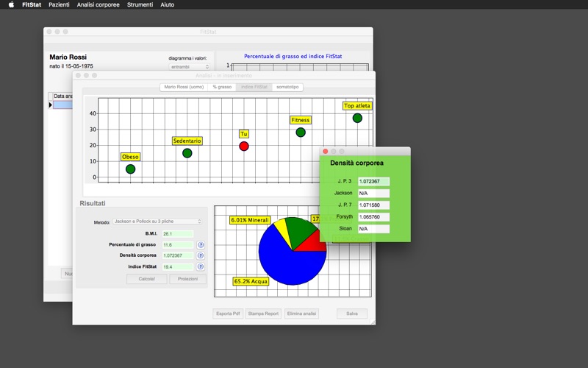
Task: Click the green Top atleta marker circle
Action: [357, 118]
